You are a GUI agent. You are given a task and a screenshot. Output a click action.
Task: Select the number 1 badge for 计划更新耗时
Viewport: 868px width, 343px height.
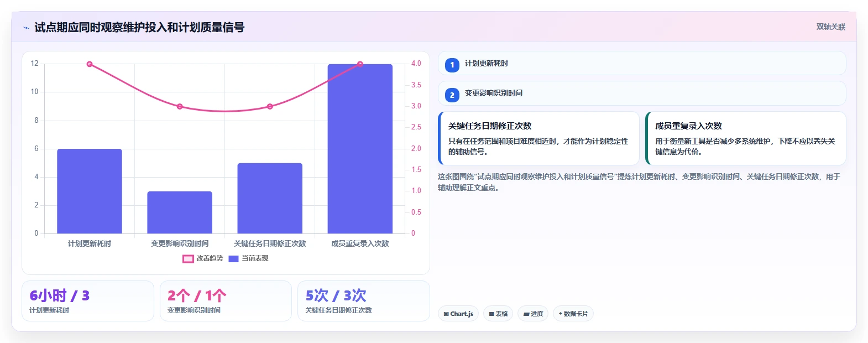click(x=452, y=65)
